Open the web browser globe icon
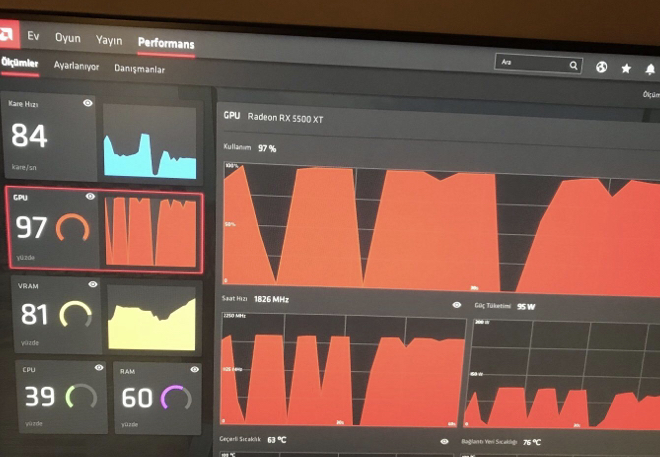This screenshot has width=660, height=457. (x=601, y=67)
